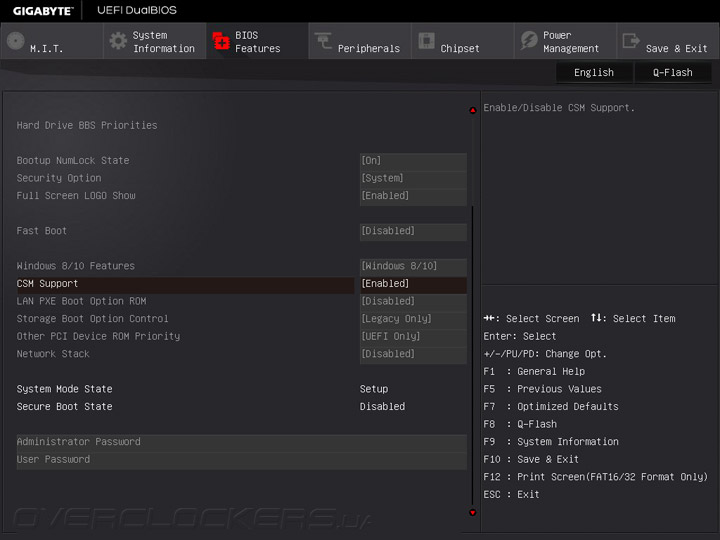The height and width of the screenshot is (540, 720).
Task: Change Full Screen LOGO Show [Enabled] value
Action: 413,196
